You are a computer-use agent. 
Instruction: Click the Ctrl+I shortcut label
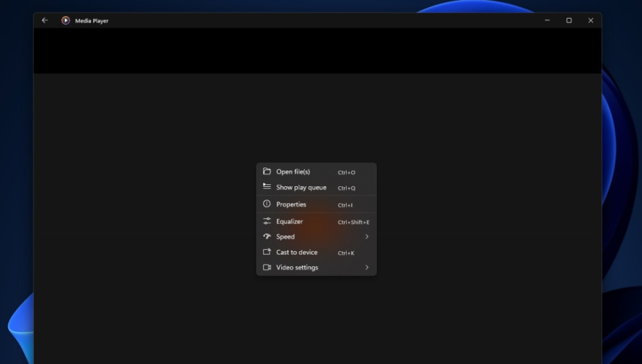tap(345, 205)
